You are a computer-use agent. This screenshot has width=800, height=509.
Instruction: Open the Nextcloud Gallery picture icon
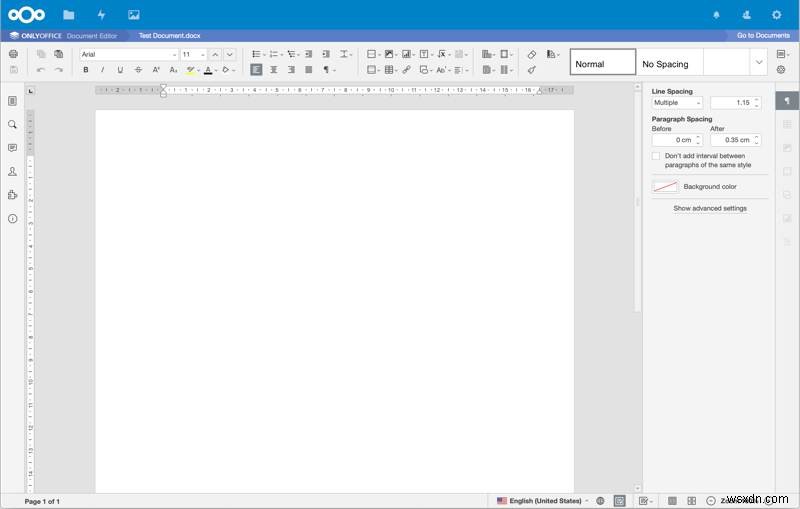(x=134, y=15)
